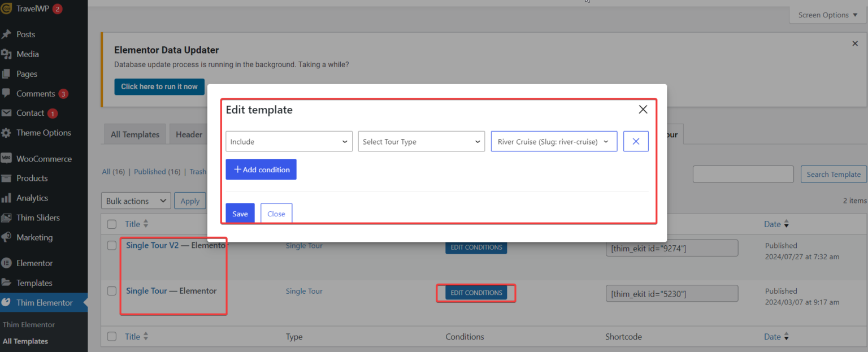Open the Select Tour Type dropdown

pos(422,141)
